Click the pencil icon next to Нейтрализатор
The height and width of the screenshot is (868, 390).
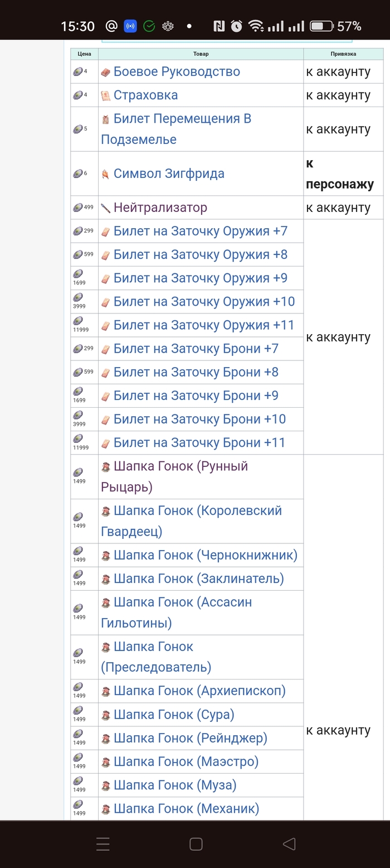tap(107, 207)
